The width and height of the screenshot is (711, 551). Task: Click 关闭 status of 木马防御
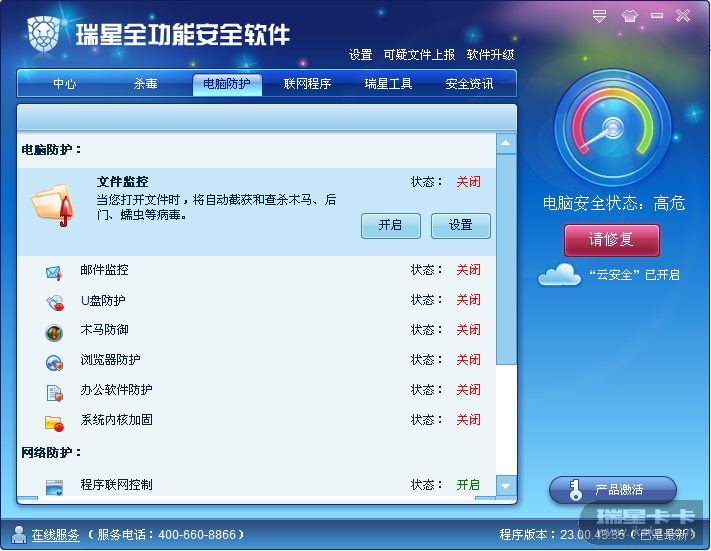pyautogui.click(x=468, y=330)
